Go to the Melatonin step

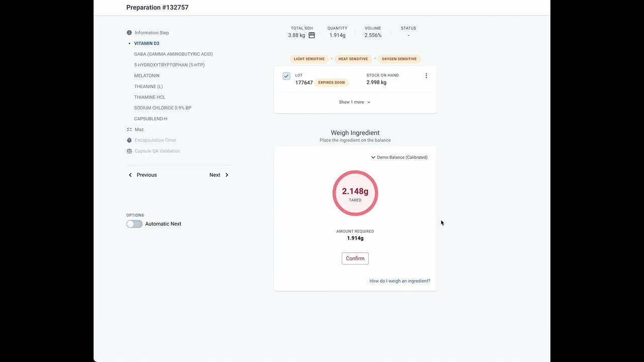point(146,76)
